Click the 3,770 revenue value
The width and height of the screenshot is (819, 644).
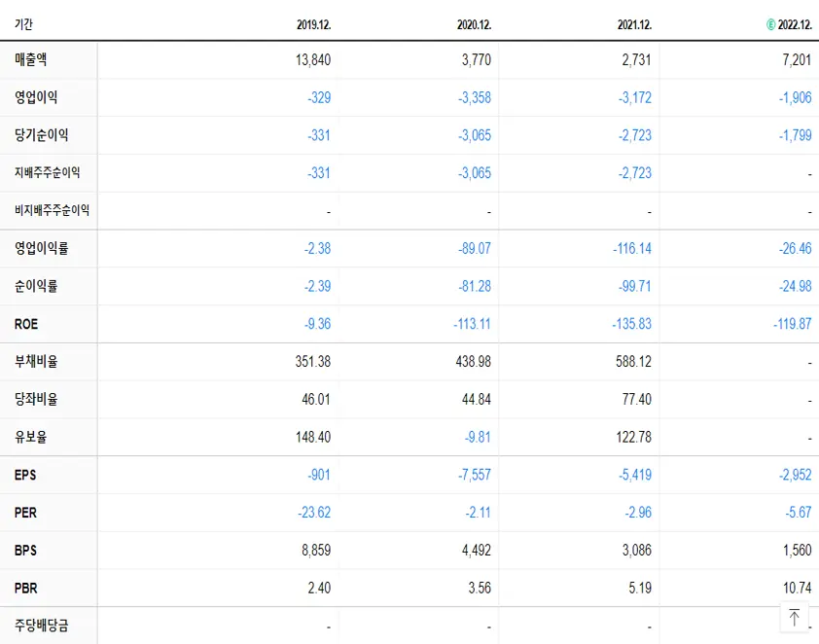pyautogui.click(x=477, y=60)
